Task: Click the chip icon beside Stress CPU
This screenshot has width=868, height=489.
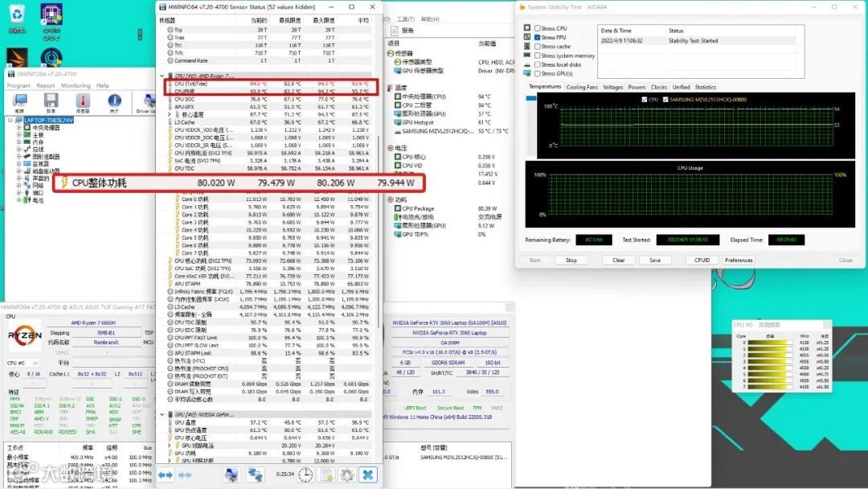Action: click(527, 27)
